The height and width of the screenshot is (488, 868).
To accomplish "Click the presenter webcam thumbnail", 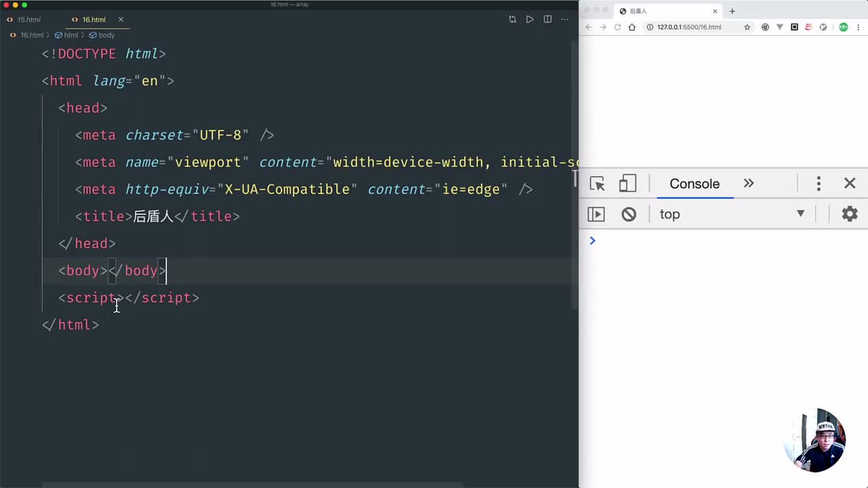I will [x=815, y=441].
